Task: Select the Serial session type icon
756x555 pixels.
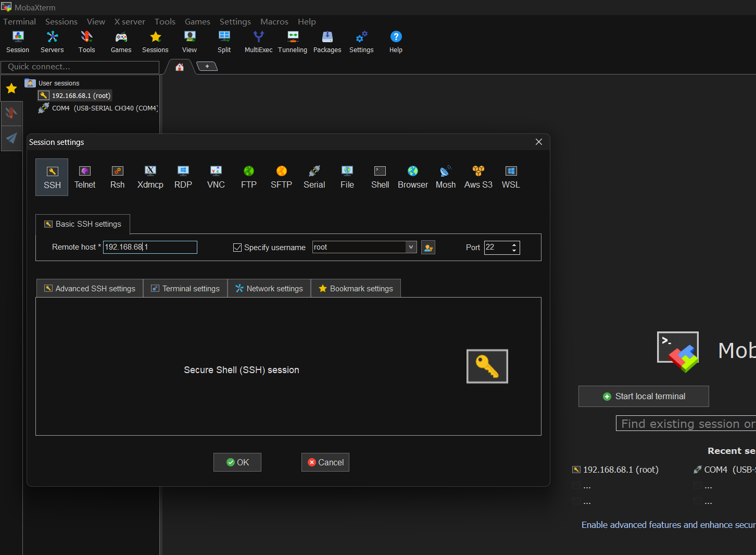Action: [314, 177]
